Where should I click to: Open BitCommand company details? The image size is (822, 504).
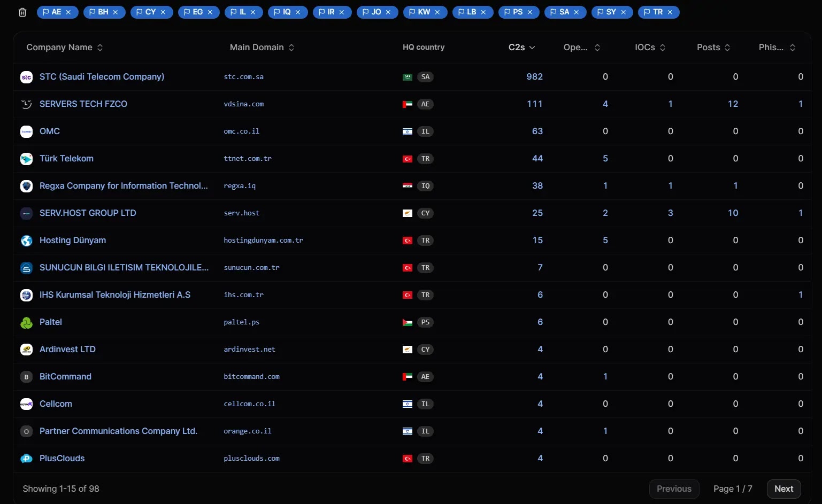tap(65, 377)
